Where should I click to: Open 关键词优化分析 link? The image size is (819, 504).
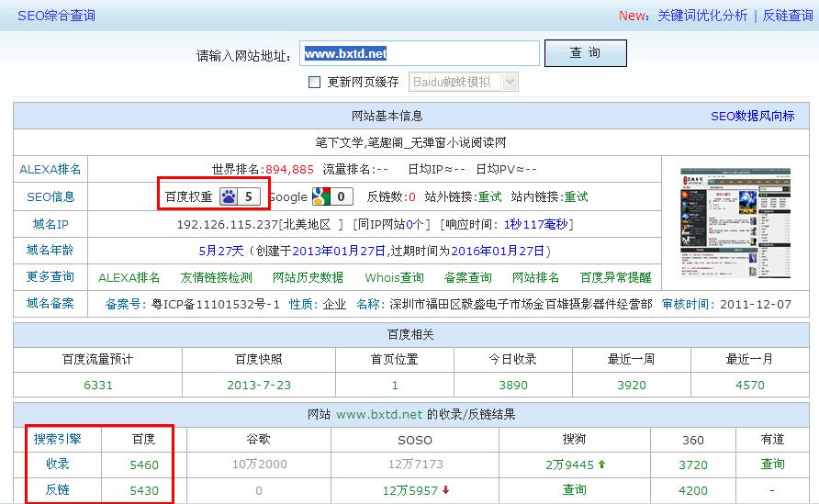point(702,16)
